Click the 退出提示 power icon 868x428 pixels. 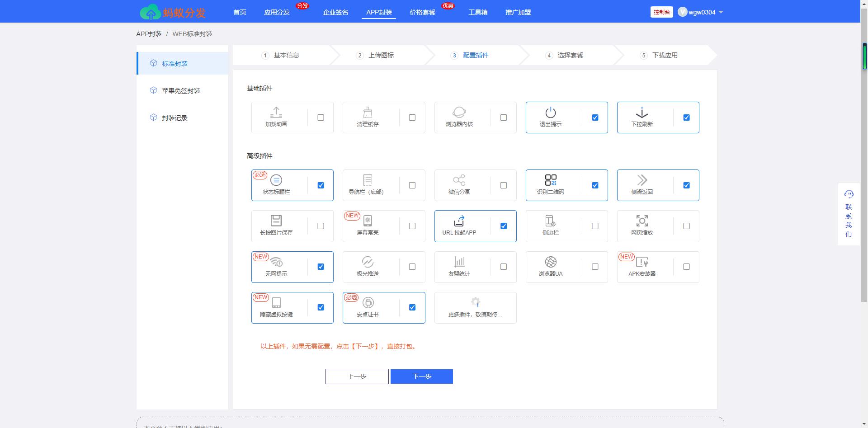click(550, 112)
